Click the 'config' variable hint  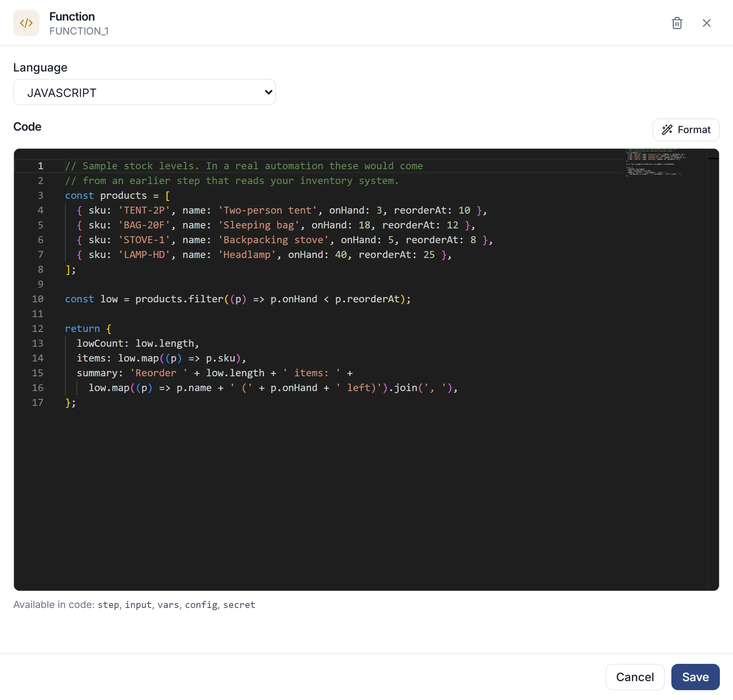coord(201,605)
